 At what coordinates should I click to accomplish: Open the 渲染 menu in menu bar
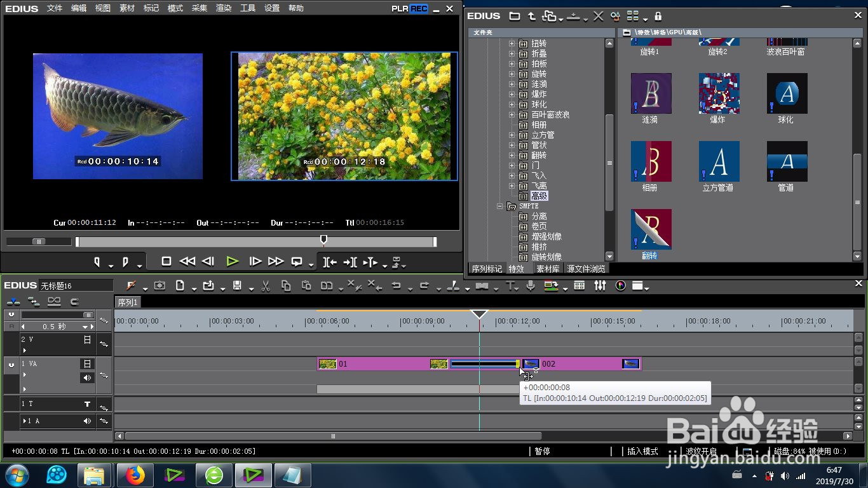[224, 8]
